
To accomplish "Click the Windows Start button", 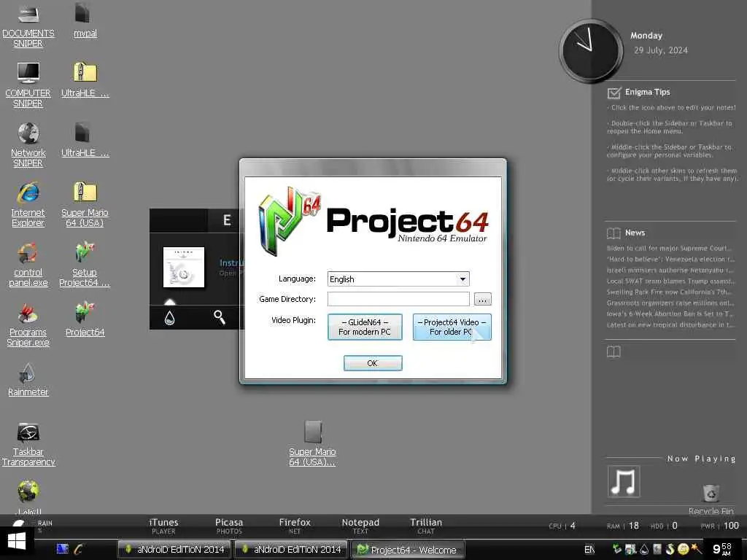I will 17,542.
